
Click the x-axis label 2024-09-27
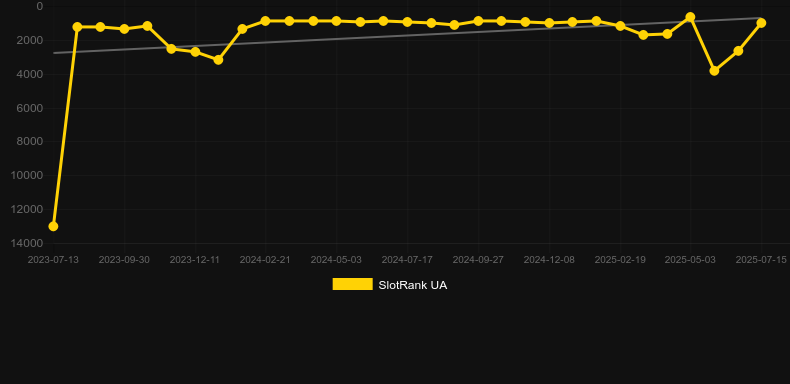coord(478,260)
